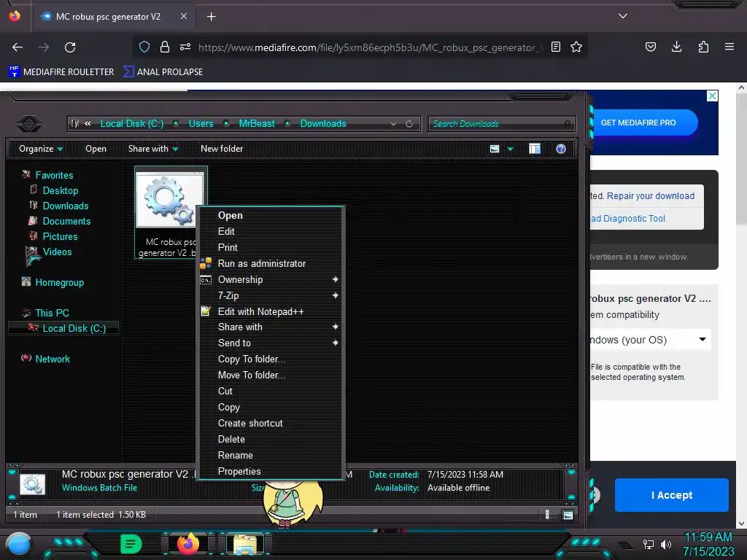Choose Edit with Notepad++

coord(271,311)
